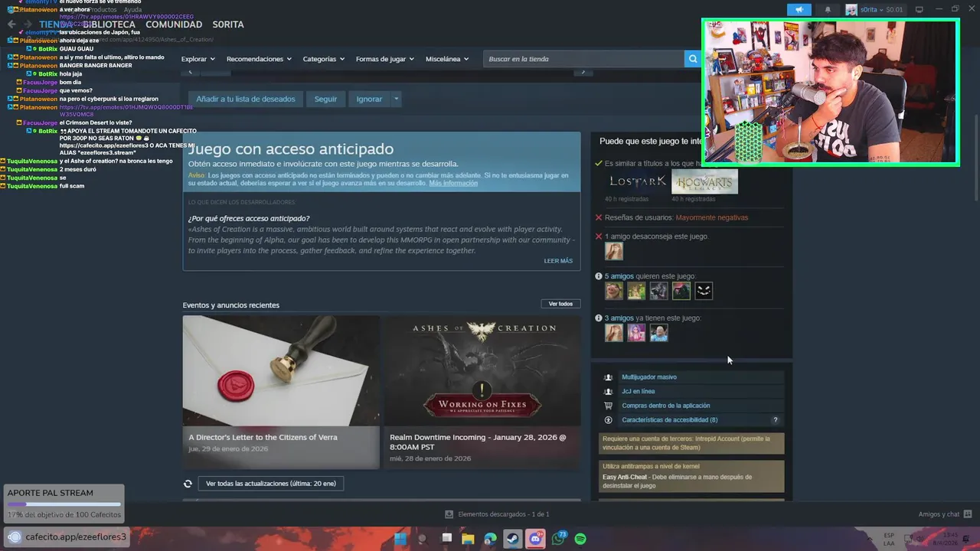Open the Steam notifications bell

click(x=828, y=9)
